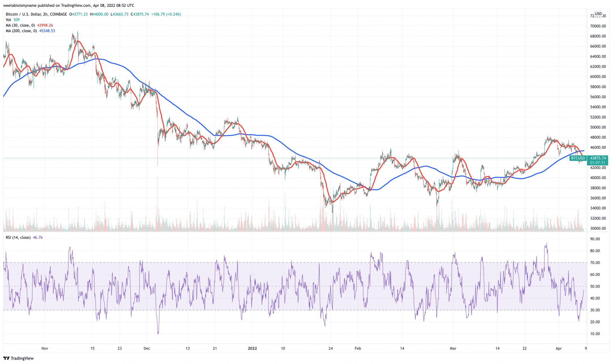This screenshot has width=613, height=364.
Task: Click the 10.00 RSI axis label
Action: [x=595, y=333]
